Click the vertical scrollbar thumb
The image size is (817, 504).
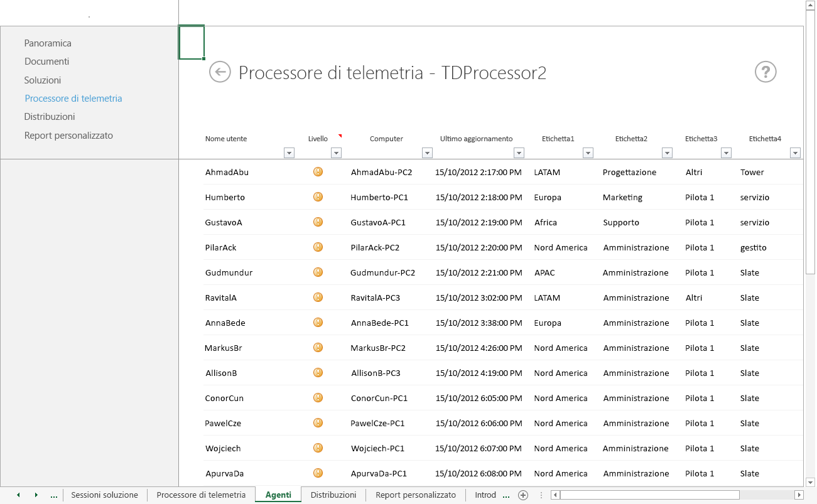(x=810, y=142)
